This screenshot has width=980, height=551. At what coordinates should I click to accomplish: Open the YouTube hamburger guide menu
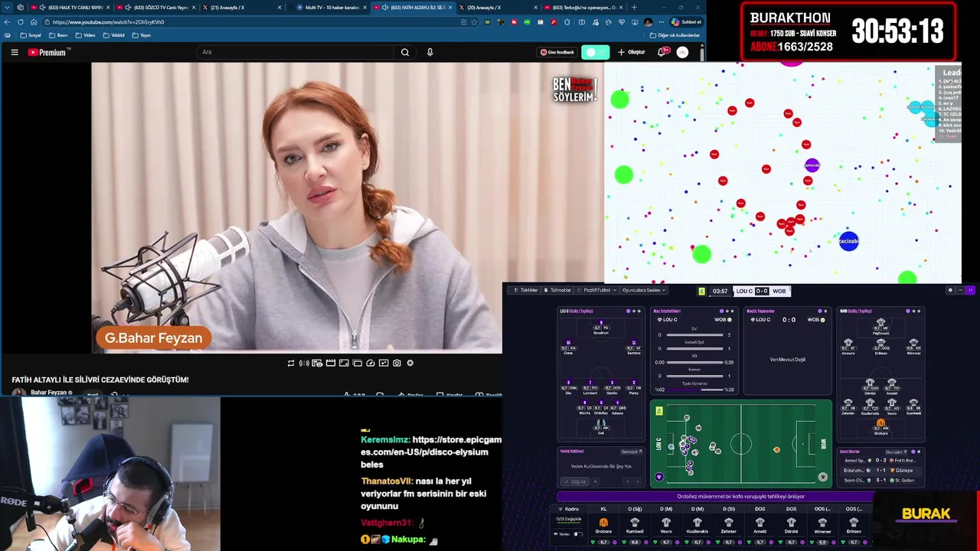tap(15, 52)
